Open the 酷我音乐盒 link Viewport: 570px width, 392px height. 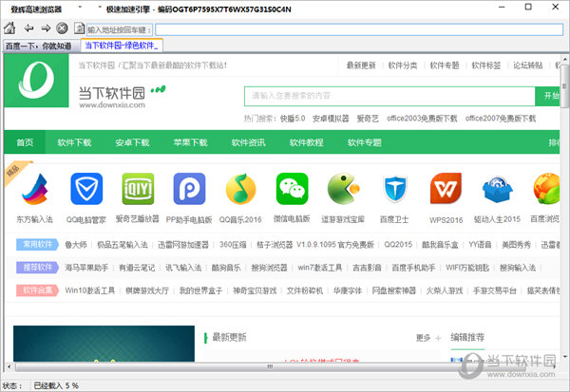(x=440, y=245)
